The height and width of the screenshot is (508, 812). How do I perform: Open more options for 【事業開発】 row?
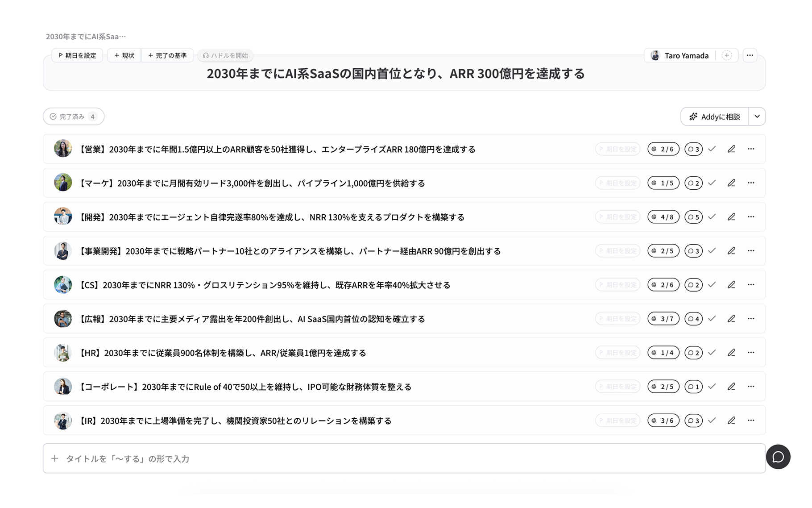coord(751,251)
